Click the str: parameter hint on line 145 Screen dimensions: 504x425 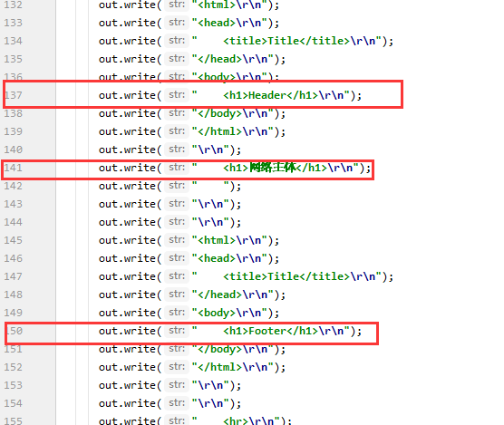(x=177, y=240)
